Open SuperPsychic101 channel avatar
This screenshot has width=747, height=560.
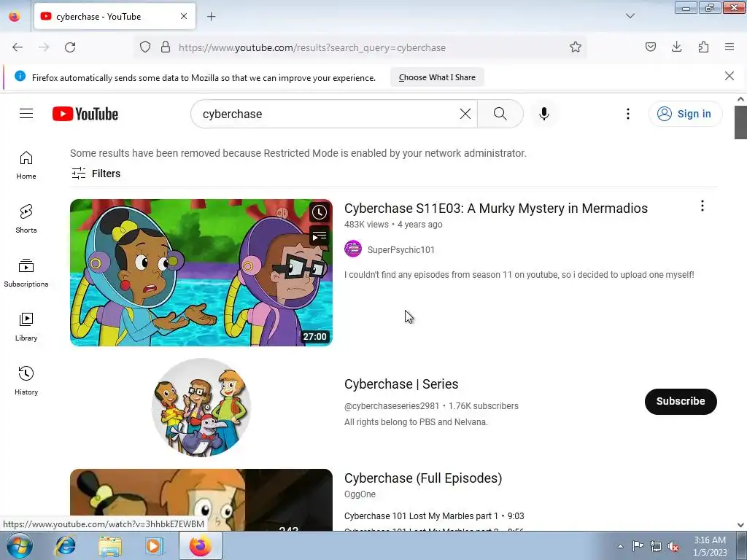point(353,249)
